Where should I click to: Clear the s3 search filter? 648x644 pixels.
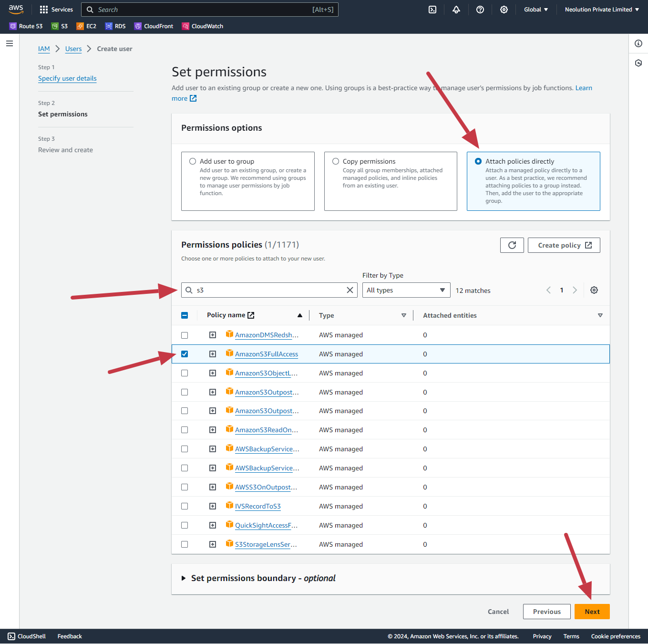[x=350, y=290]
